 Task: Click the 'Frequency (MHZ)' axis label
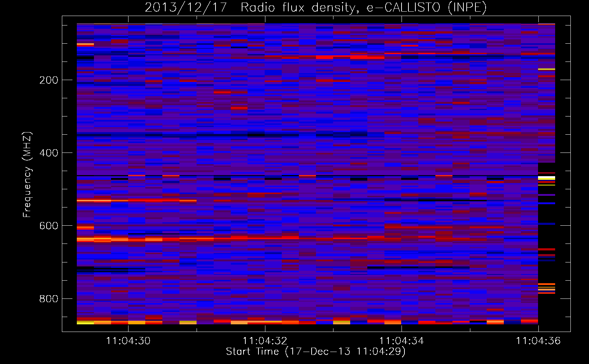(27, 175)
